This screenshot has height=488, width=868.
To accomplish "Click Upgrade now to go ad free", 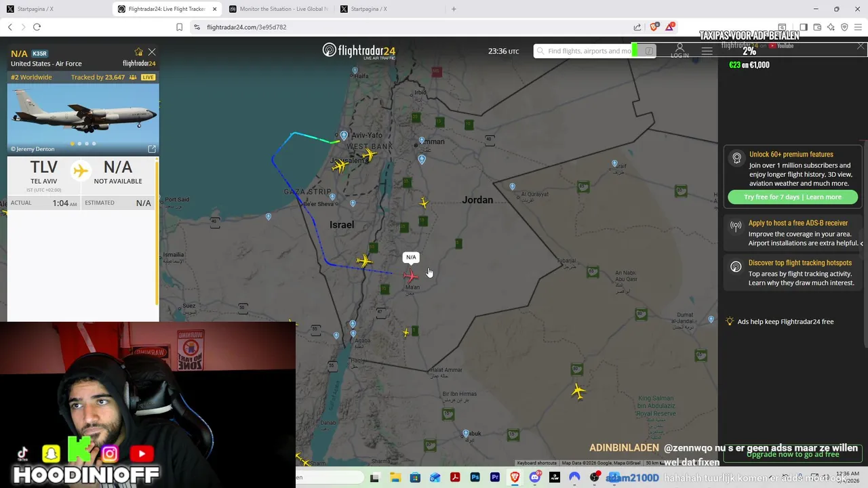I will (793, 454).
